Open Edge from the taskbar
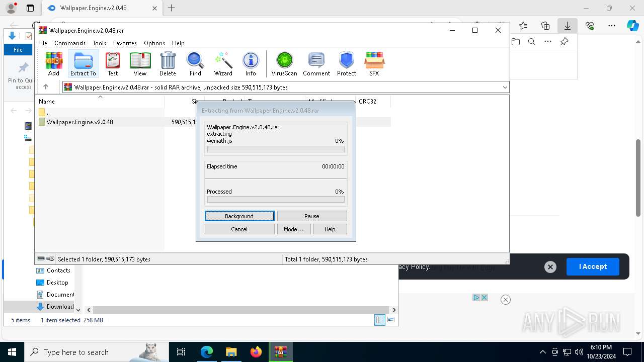Image resolution: width=644 pixels, height=362 pixels. click(207, 352)
